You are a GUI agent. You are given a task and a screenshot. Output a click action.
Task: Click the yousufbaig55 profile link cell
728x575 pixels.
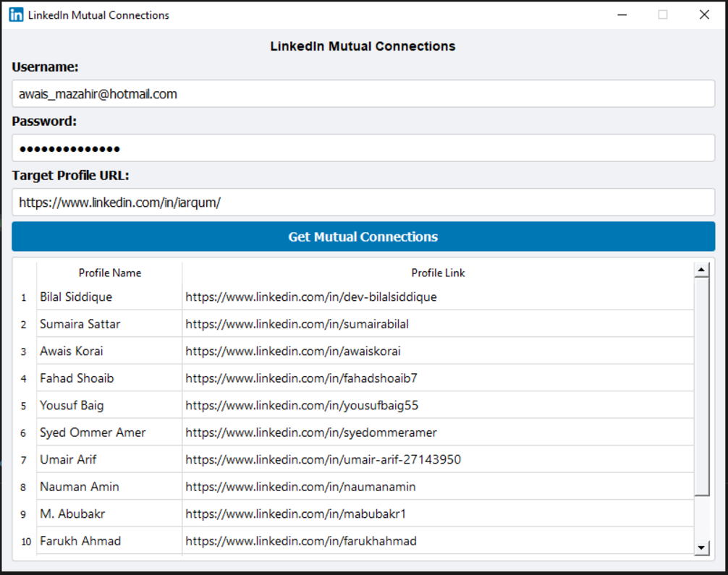438,406
